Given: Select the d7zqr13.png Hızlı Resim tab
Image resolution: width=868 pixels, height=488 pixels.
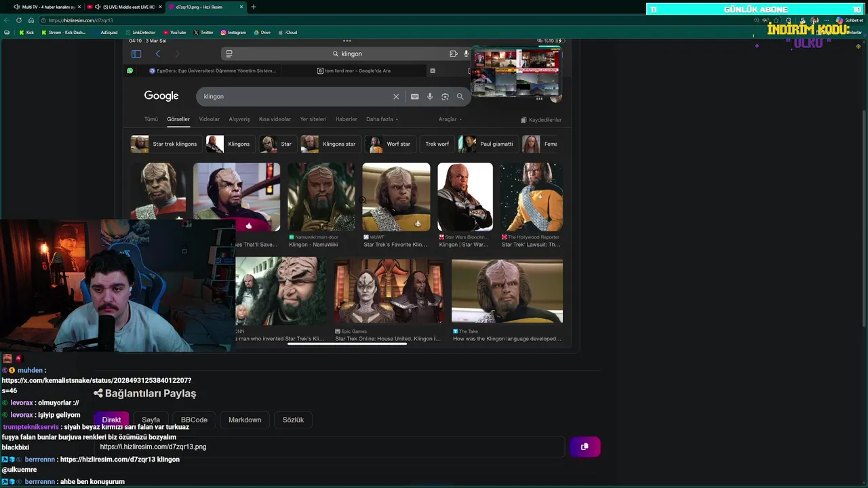Looking at the screenshot, I should tap(206, 7).
